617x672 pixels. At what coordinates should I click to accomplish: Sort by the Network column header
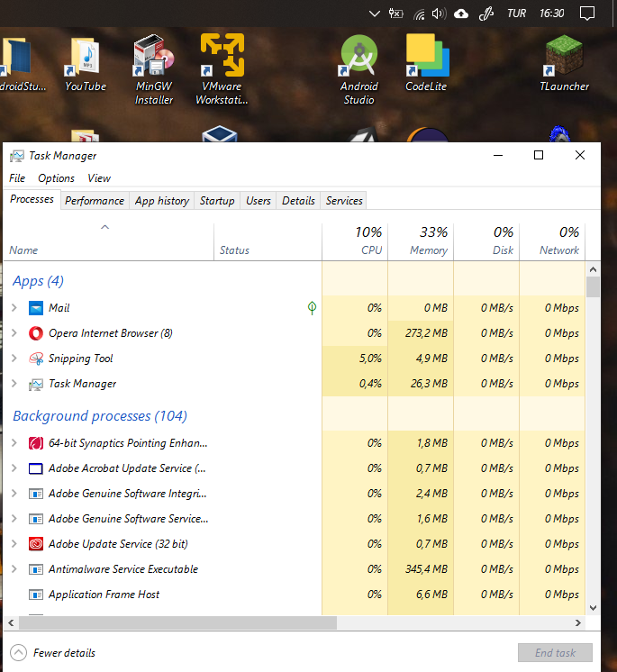[x=552, y=241]
